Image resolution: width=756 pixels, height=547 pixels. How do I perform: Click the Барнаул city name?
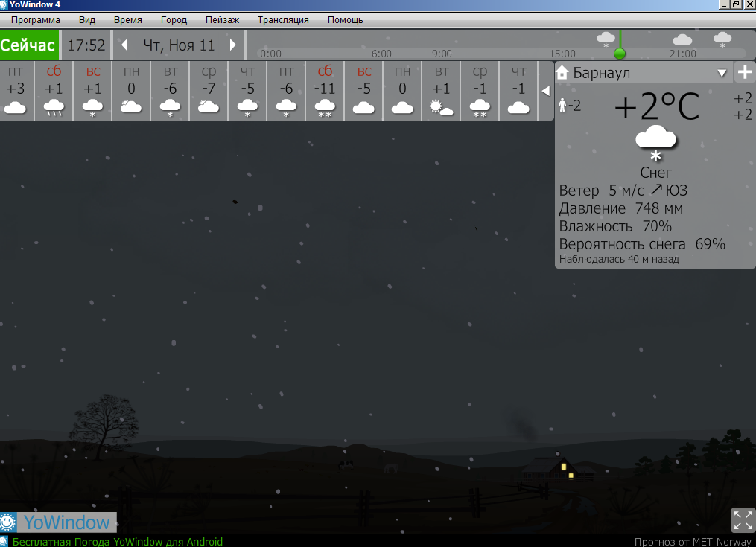point(601,73)
